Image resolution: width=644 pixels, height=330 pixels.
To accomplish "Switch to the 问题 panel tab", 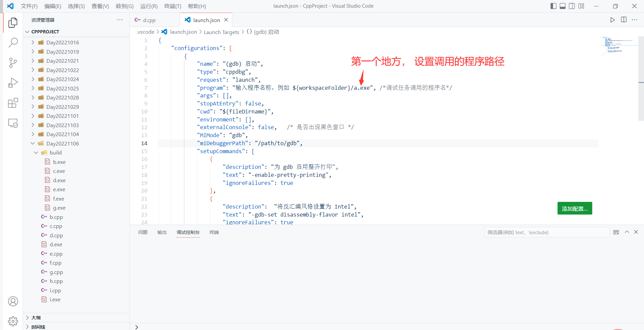I will (143, 232).
